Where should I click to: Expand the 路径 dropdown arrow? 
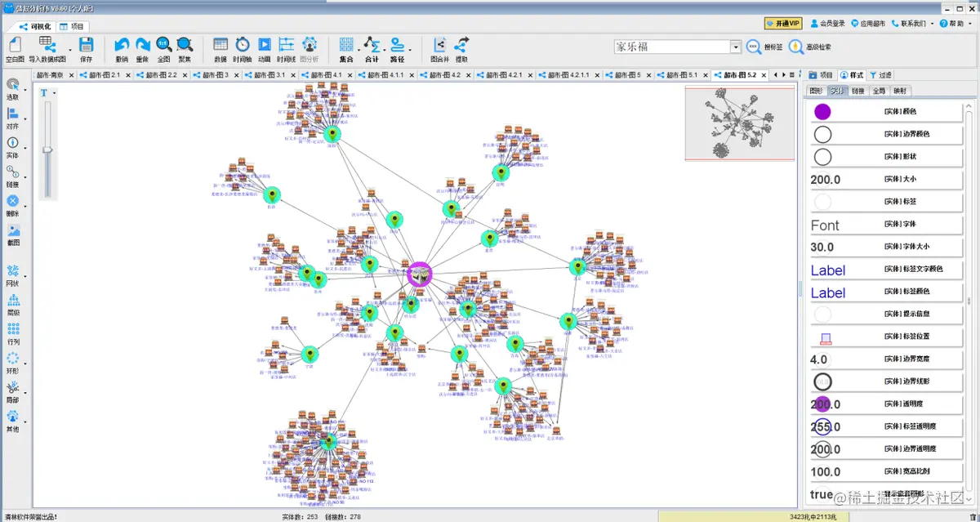pyautogui.click(x=410, y=51)
